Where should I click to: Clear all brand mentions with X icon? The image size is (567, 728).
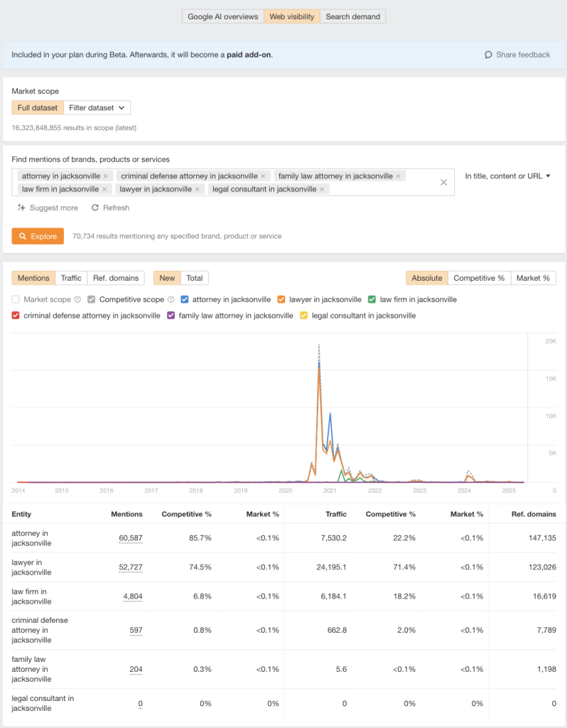[443, 182]
